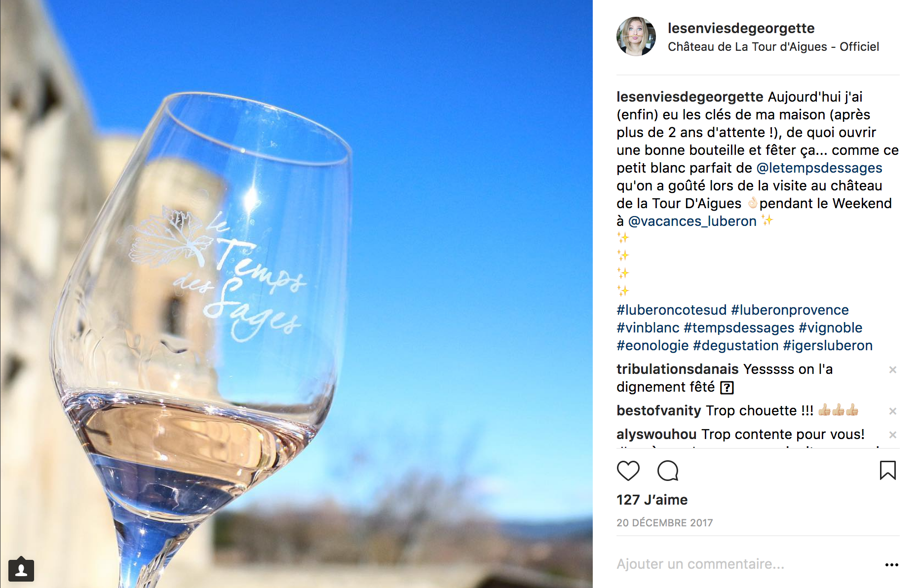Open the lesenviesdegeorgette username in the header
The image size is (920, 588).
coord(741,28)
